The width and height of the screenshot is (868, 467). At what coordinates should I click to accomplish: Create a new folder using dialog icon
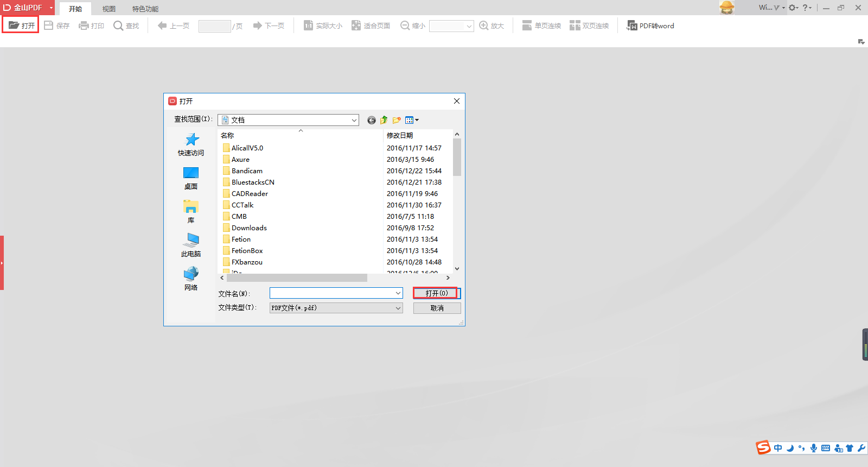397,120
